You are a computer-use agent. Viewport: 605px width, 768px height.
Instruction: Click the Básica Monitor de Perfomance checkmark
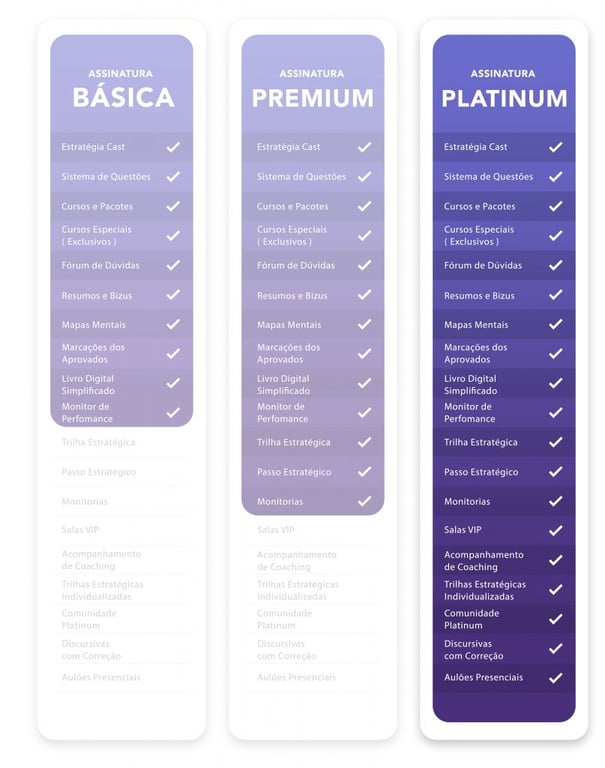pyautogui.click(x=173, y=412)
